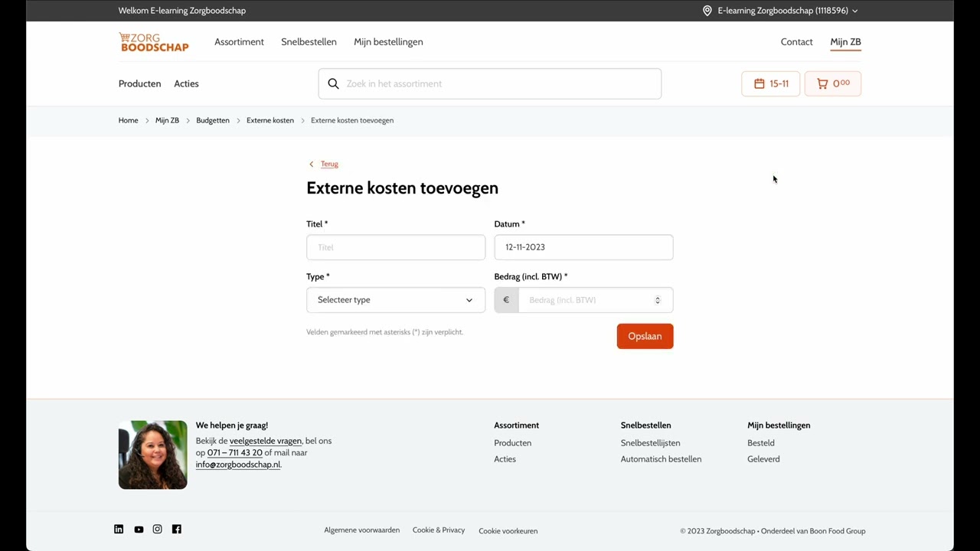
Task: Open Mijn ZB menu item
Action: pyautogui.click(x=845, y=42)
